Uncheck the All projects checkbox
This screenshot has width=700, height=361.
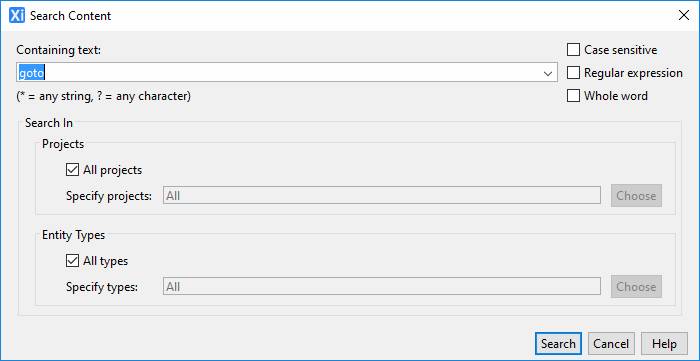click(x=72, y=170)
